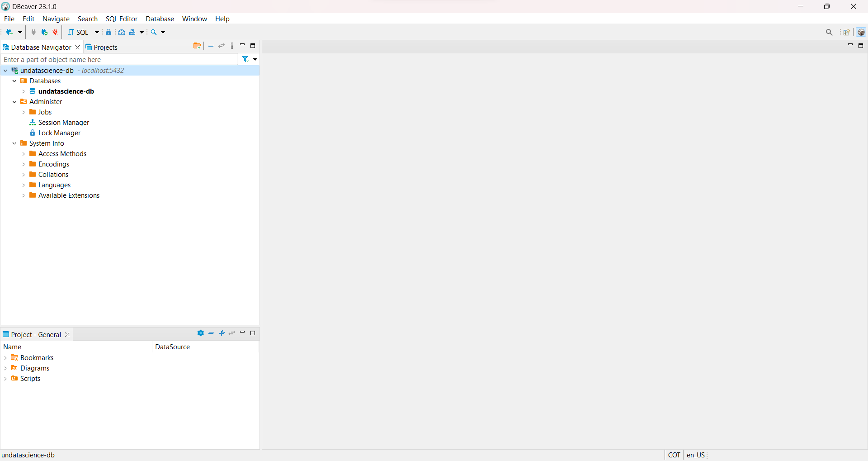This screenshot has height=461, width=868.
Task: Collapse all nodes in Database Navigator
Action: (x=211, y=46)
